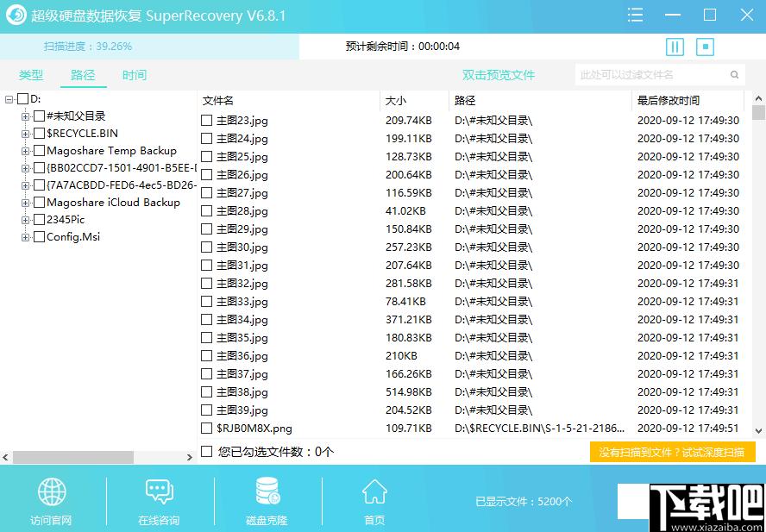Check the box for 主图23.jpg
This screenshot has height=532, width=766.
tap(206, 121)
